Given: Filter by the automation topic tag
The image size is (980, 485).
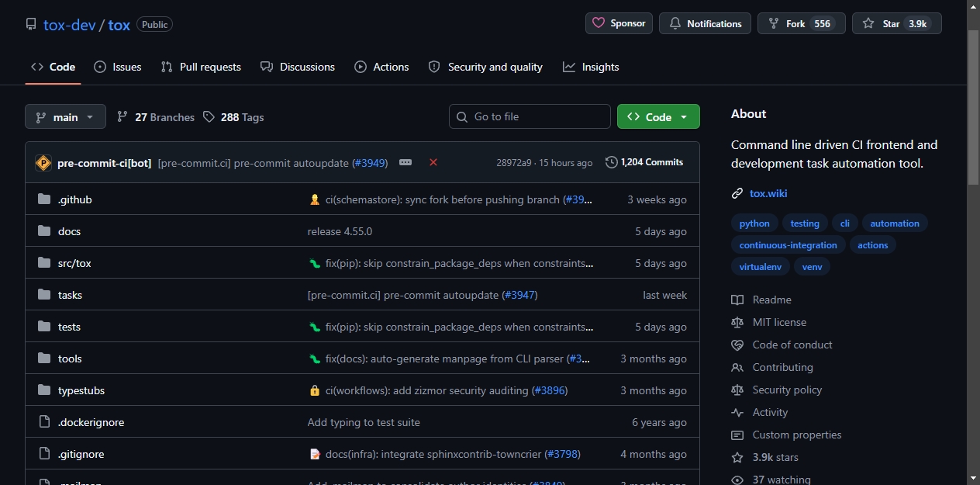Looking at the screenshot, I should click(895, 223).
